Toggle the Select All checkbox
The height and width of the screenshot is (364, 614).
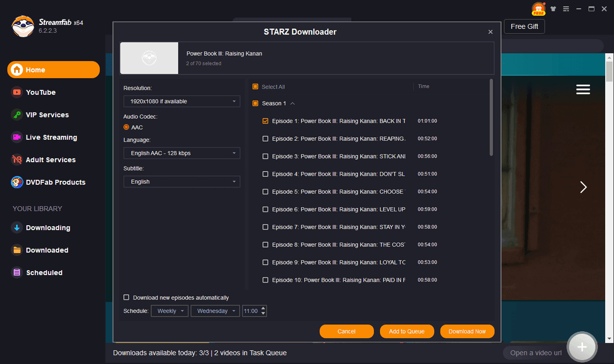(255, 86)
